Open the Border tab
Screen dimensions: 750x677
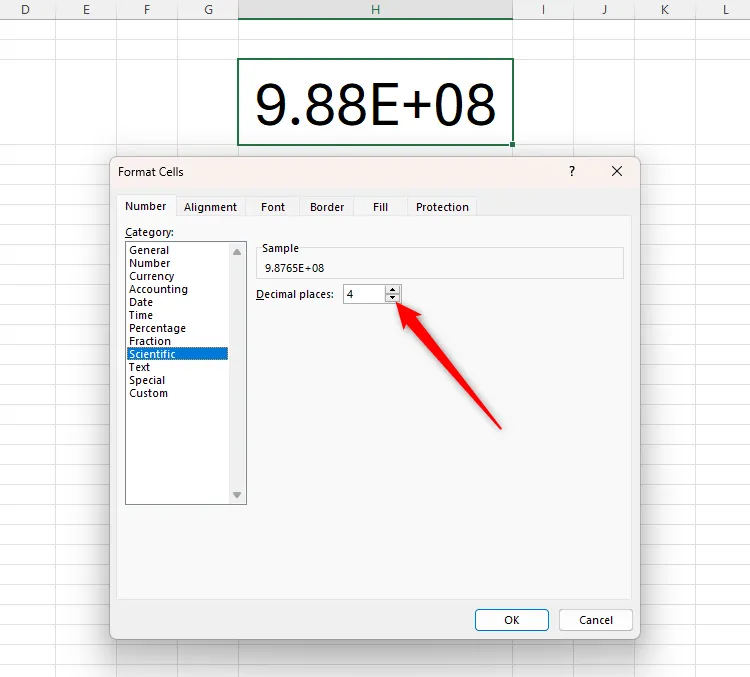point(327,207)
